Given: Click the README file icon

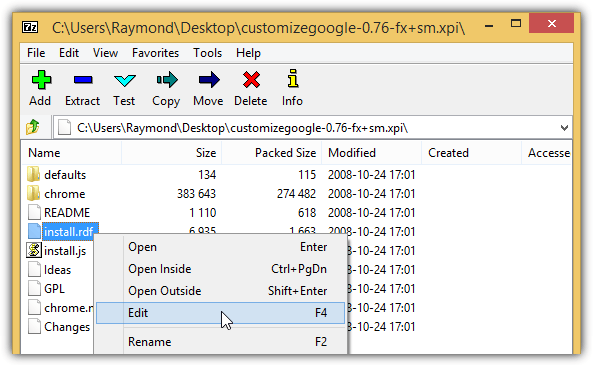Looking at the screenshot, I should click(x=34, y=212).
